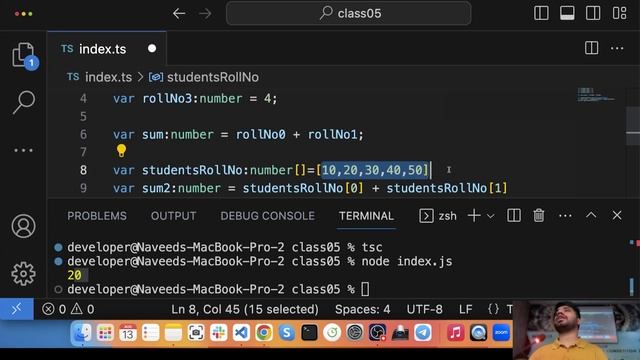Click the rollNo3 variable on line 4
Screen dimensions: 640x360
(x=167, y=98)
